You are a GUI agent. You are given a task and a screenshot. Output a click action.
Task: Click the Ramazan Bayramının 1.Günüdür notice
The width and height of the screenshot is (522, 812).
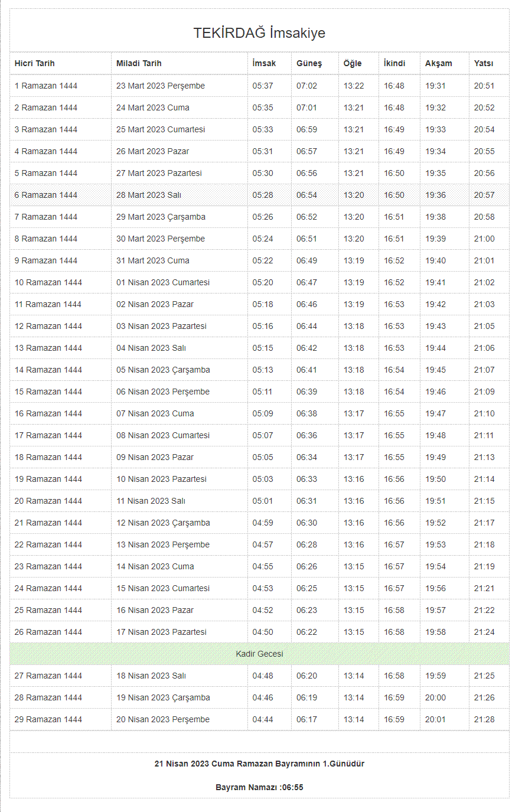(259, 764)
